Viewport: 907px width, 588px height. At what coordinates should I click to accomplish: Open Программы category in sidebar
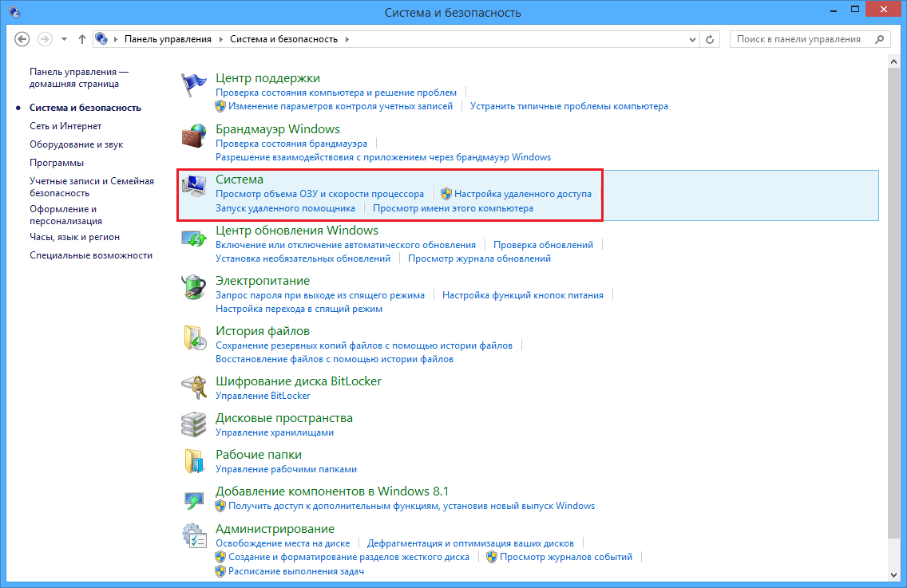click(57, 163)
